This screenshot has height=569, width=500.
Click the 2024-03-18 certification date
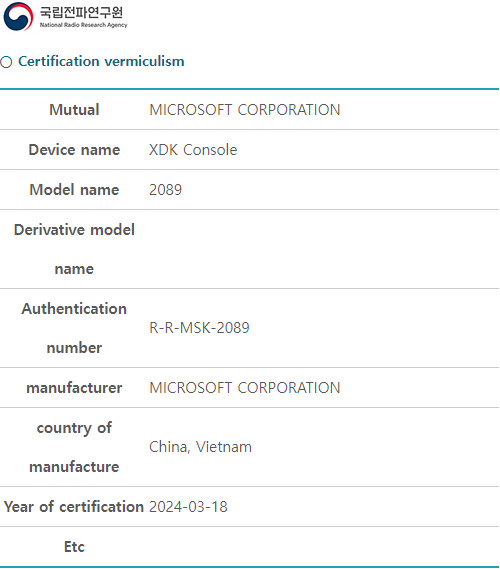point(188,507)
